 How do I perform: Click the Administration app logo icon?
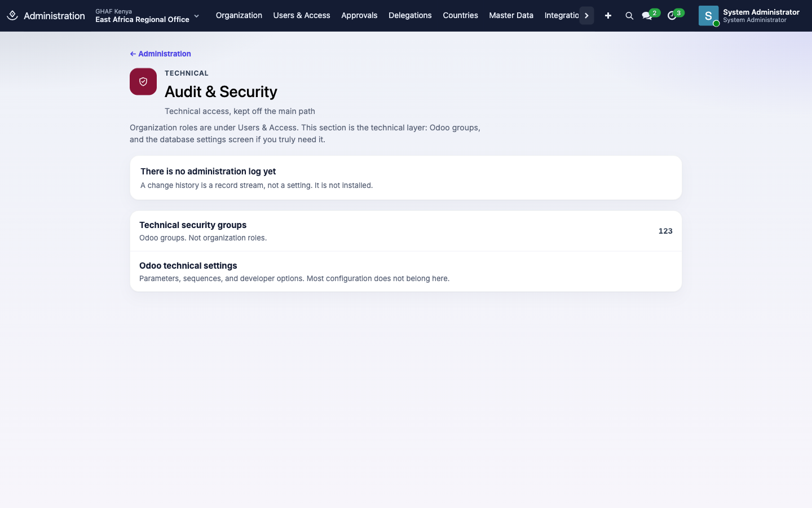point(12,15)
